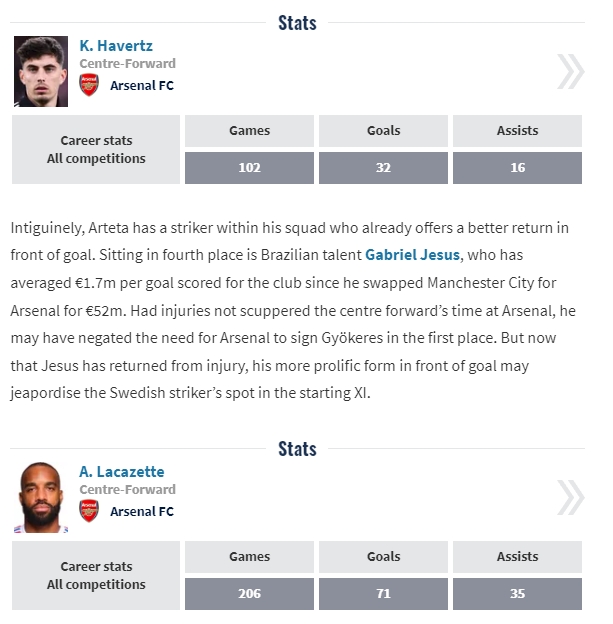This screenshot has height=624, width=613.
Task: Click Kai Havertz's portrait photo
Action: click(41, 72)
